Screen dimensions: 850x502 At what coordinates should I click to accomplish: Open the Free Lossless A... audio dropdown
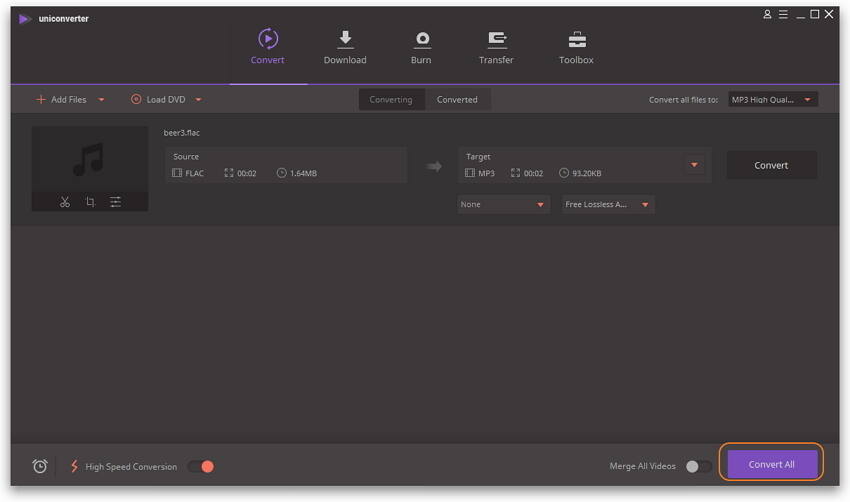(x=608, y=204)
